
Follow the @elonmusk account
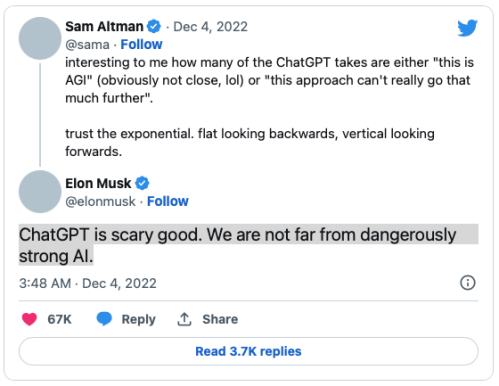(168, 201)
